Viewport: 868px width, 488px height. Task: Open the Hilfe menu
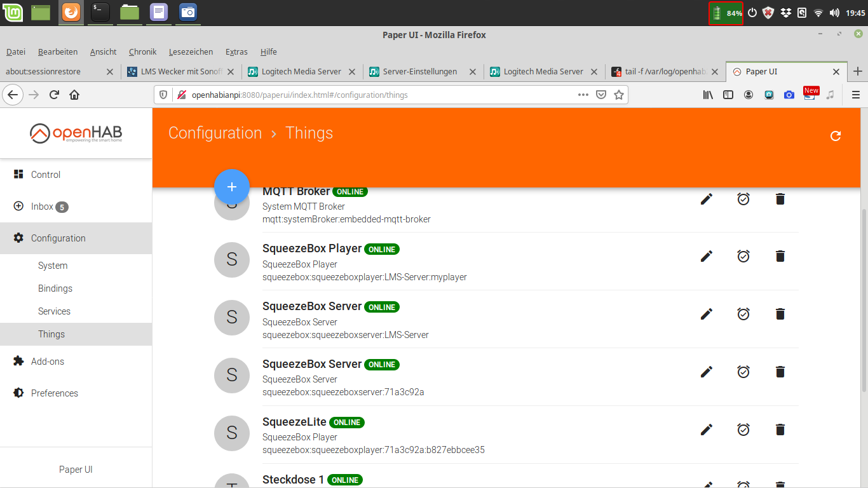[x=269, y=51]
